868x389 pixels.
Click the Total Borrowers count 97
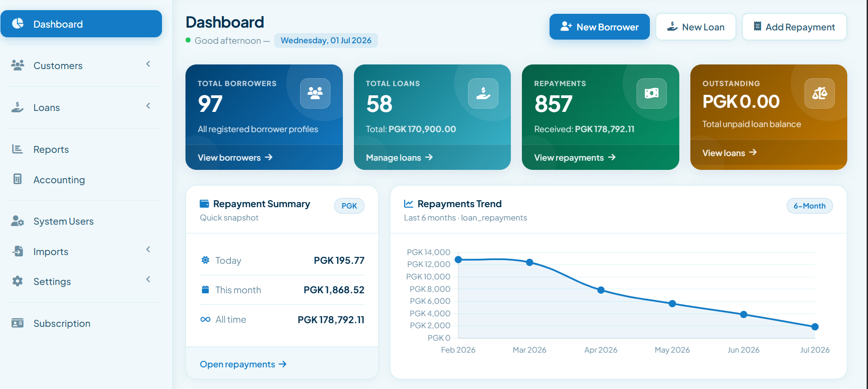click(210, 104)
